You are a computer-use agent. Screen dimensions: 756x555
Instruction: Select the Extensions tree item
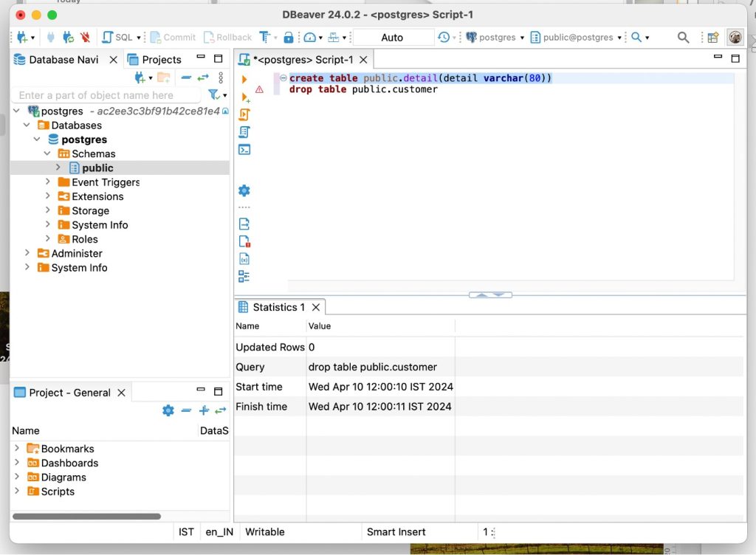pyautogui.click(x=97, y=196)
